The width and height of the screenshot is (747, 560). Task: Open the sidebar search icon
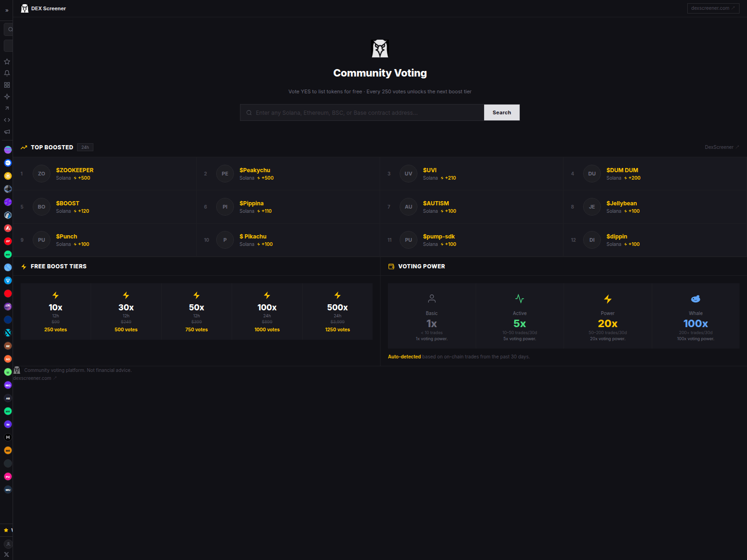pyautogui.click(x=9, y=29)
